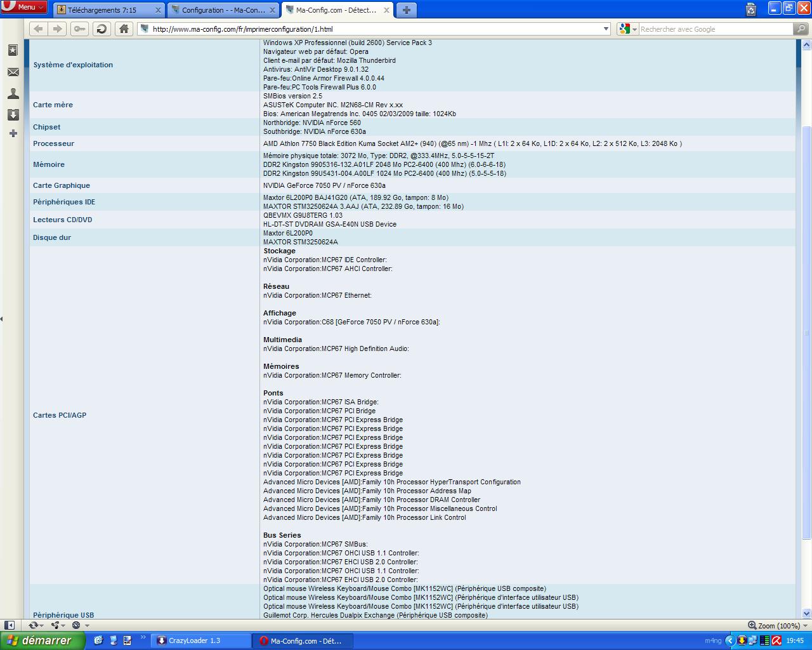Click the ma-config.com URL address field
The image size is (812, 650).
tap(374, 29)
